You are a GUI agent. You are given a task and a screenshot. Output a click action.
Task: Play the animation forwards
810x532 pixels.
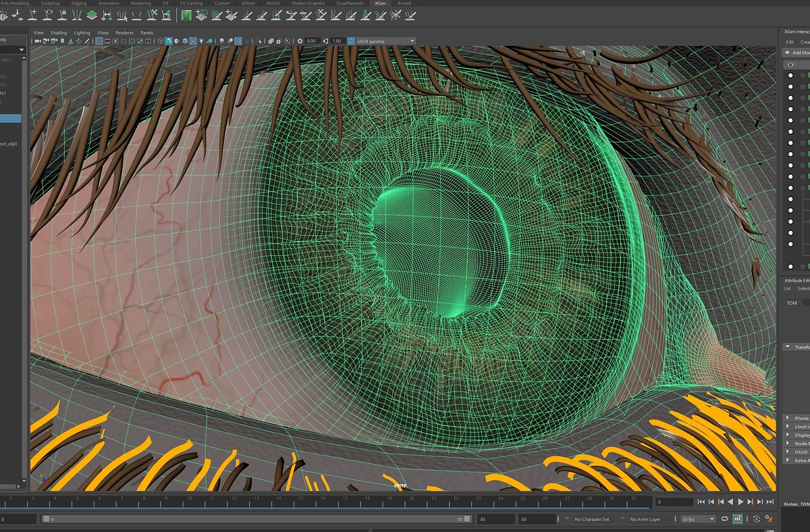[x=740, y=502]
